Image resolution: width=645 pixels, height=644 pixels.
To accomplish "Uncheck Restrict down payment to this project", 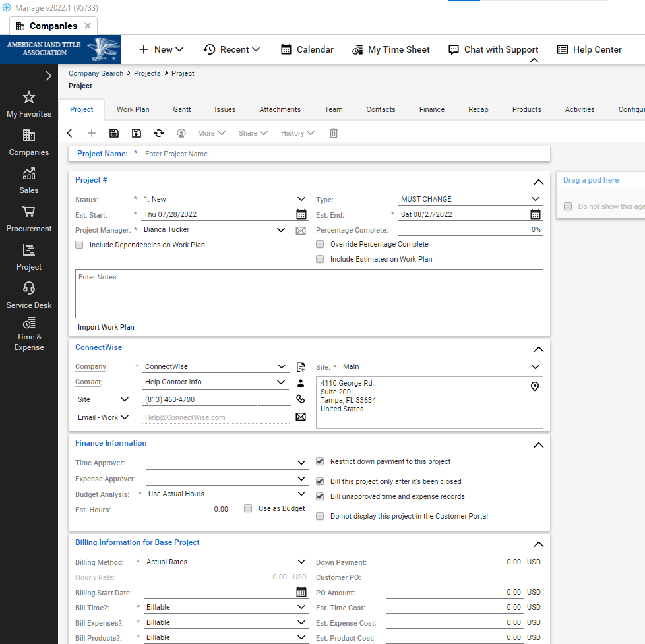I will (x=320, y=461).
